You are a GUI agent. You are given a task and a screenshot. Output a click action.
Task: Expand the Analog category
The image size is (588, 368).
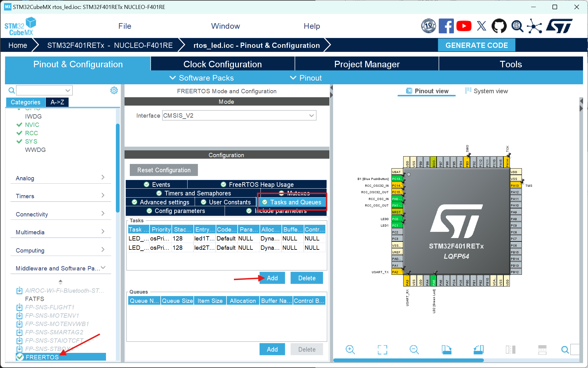[61, 178]
